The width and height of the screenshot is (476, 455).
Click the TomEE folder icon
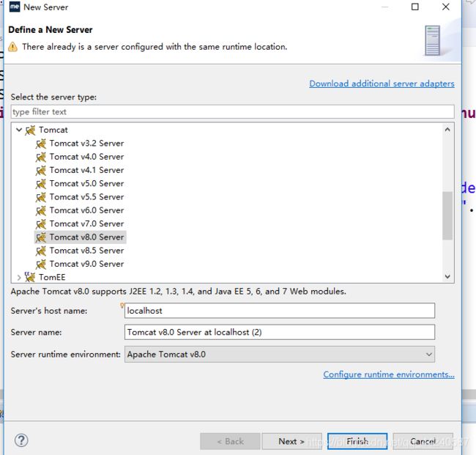30,277
